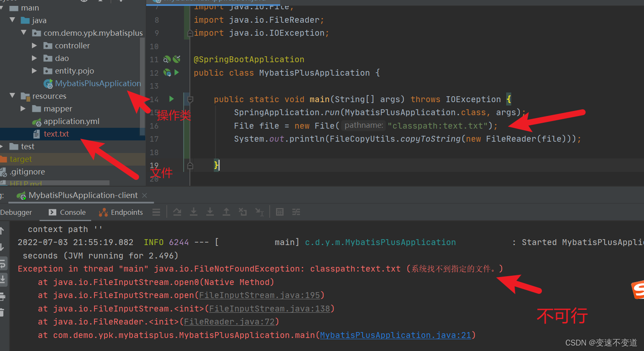Image resolution: width=644 pixels, height=351 pixels.
Task: Click the run arrow on the class declaration line
Action: 177,72
